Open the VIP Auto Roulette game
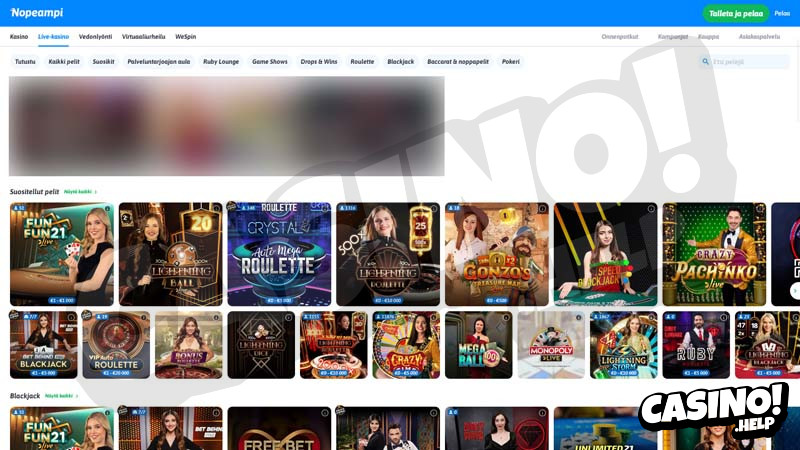 [116, 345]
